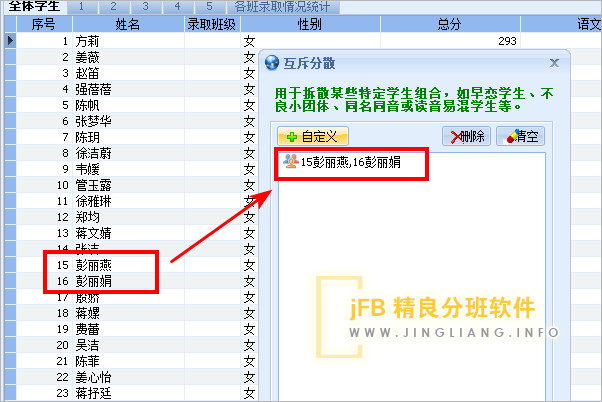Sort by the 总分 column header

click(450, 24)
